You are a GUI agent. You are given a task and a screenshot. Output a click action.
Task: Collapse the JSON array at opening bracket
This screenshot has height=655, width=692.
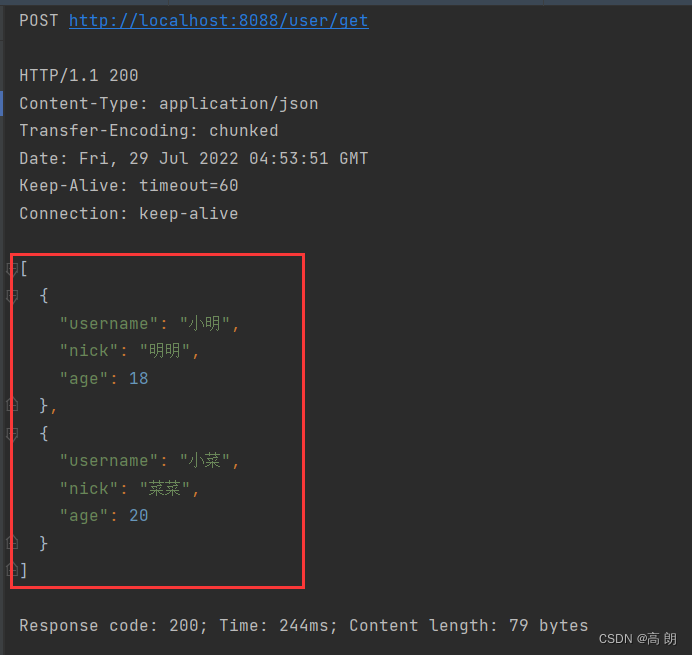point(12,268)
